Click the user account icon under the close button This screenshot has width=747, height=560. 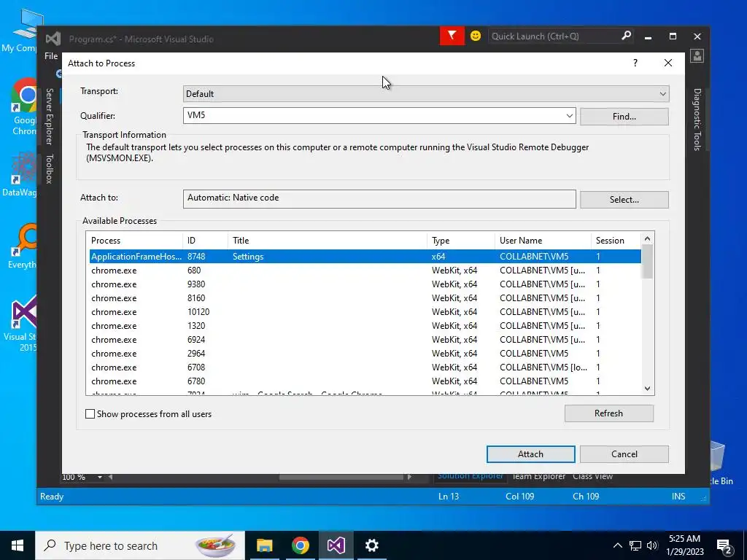[697, 56]
